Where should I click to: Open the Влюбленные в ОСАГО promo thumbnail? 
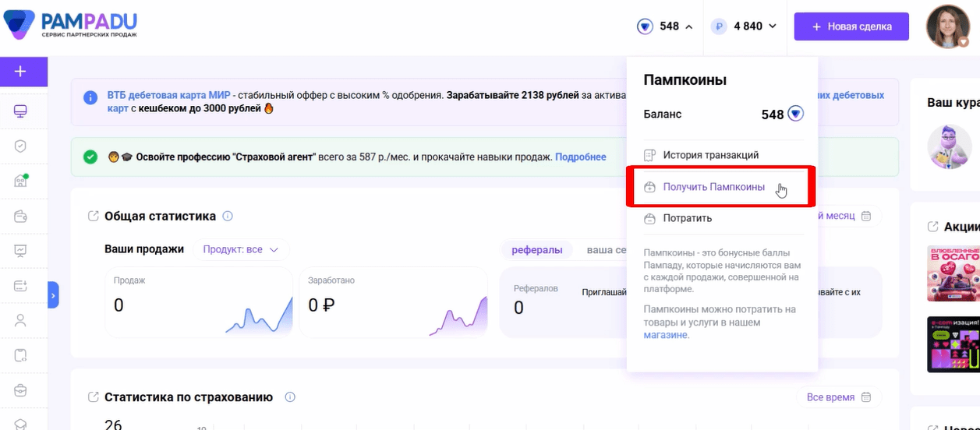pyautogui.click(x=953, y=273)
